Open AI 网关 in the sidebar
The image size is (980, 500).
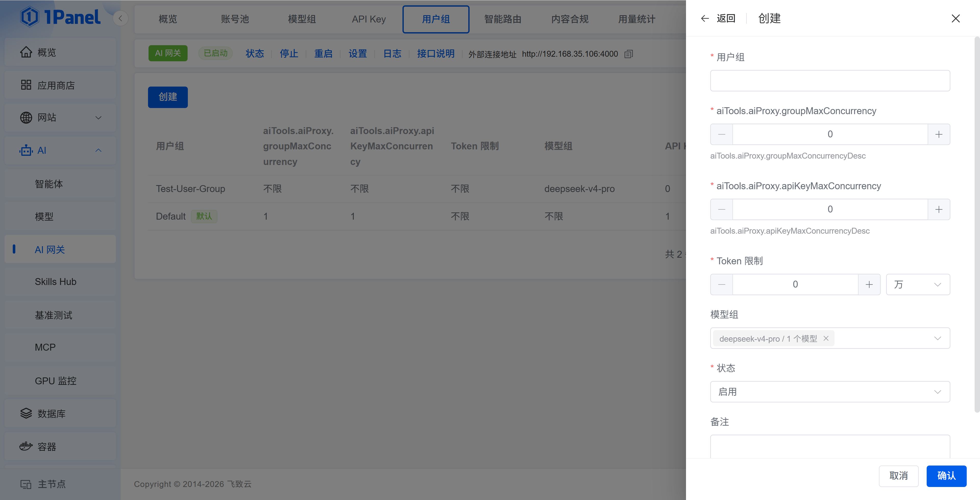pos(60,249)
